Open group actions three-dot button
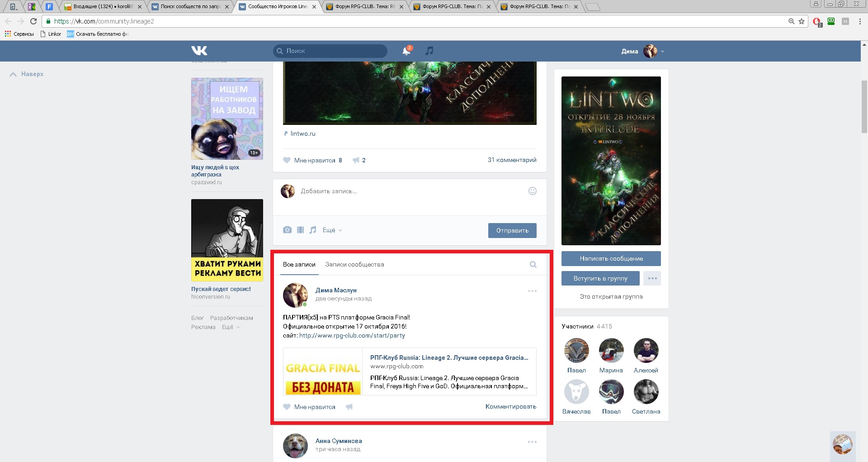This screenshot has height=462, width=868. (x=652, y=278)
